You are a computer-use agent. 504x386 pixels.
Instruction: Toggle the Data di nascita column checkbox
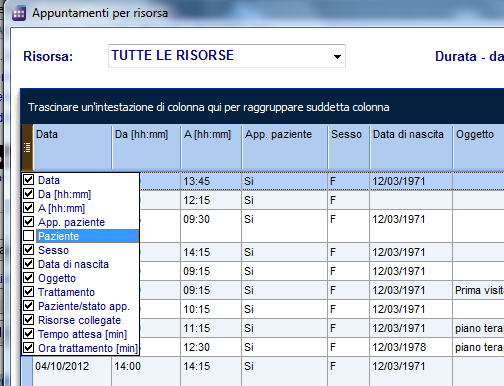[x=29, y=264]
